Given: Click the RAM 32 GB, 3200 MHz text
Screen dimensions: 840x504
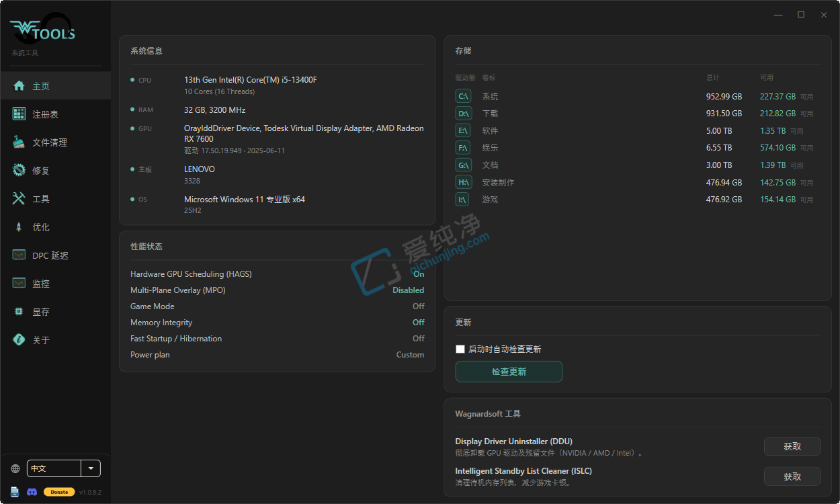Looking at the screenshot, I should 215,110.
